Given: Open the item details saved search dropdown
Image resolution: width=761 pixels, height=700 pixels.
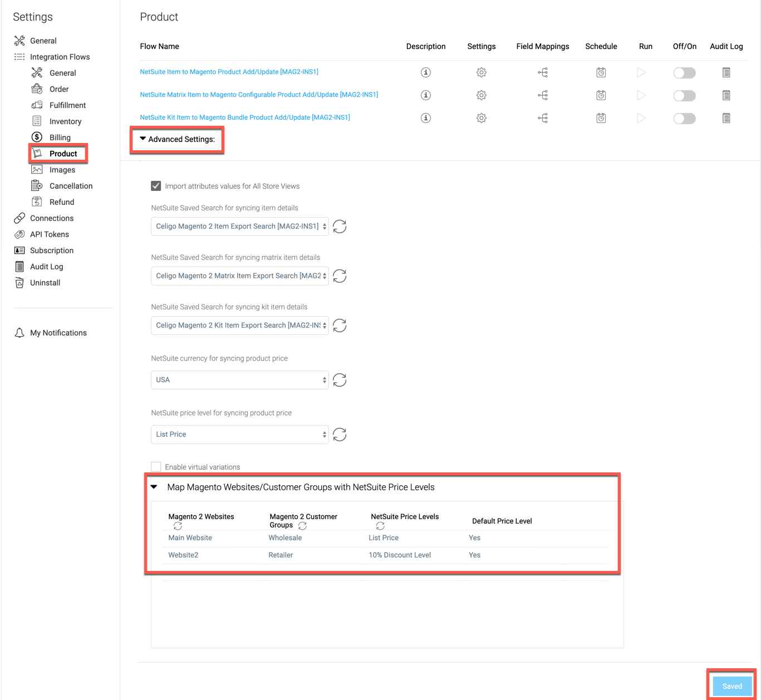Looking at the screenshot, I should (240, 226).
